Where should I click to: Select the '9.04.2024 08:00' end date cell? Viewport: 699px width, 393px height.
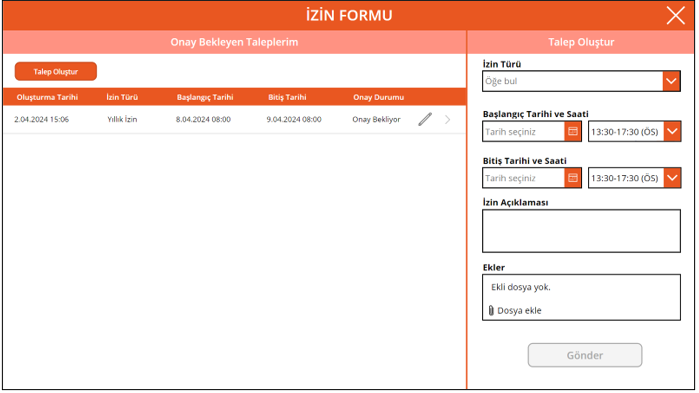point(294,119)
